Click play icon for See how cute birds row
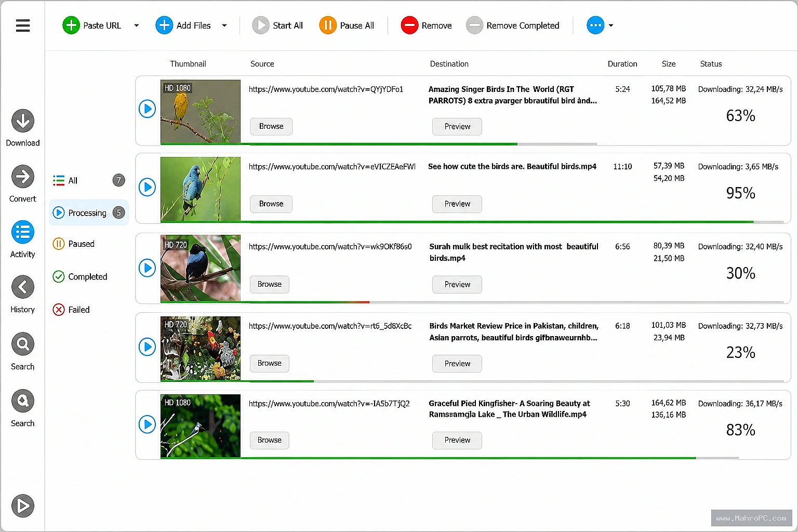Screen dimensions: 798x532 click(x=148, y=187)
